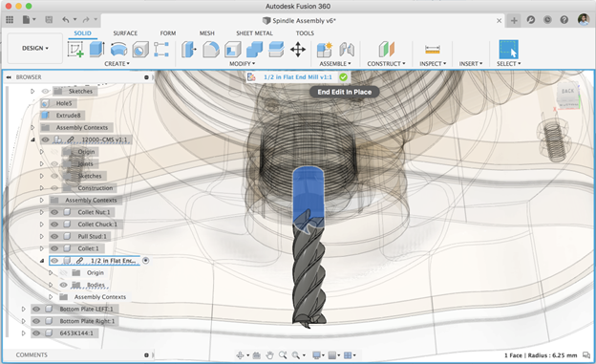
Task: Open the Extensions icon in the top bar
Action: (531, 20)
